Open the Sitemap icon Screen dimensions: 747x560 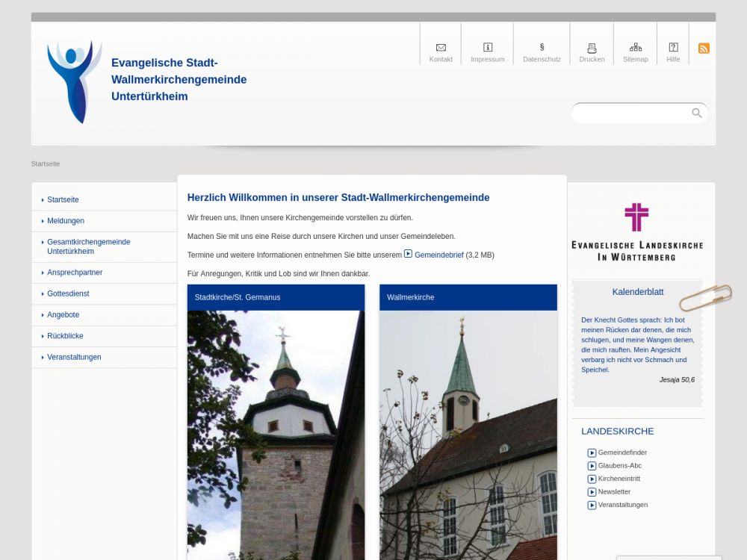coord(636,48)
